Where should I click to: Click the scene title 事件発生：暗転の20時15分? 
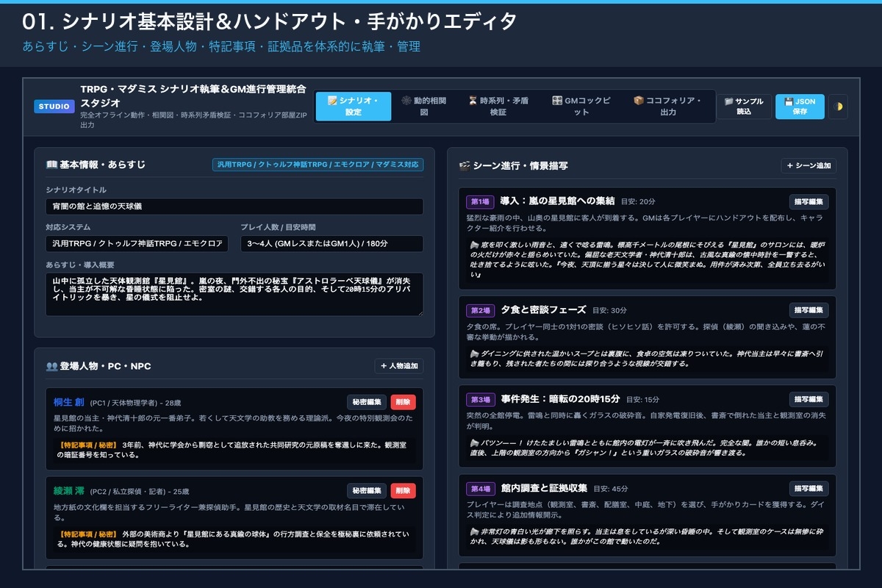(561, 399)
